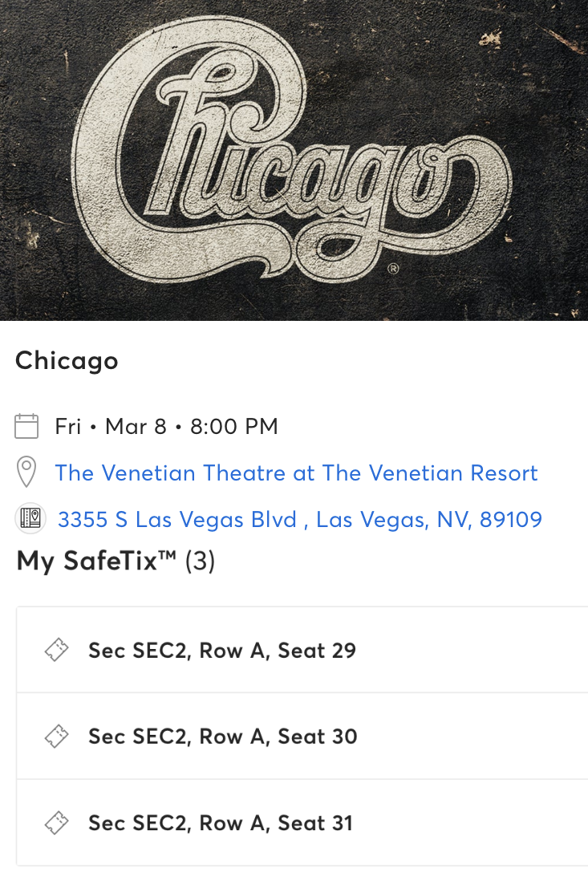This screenshot has width=588, height=872.
Task: Select the Row A, Seat 29 ticket text
Action: pos(222,650)
